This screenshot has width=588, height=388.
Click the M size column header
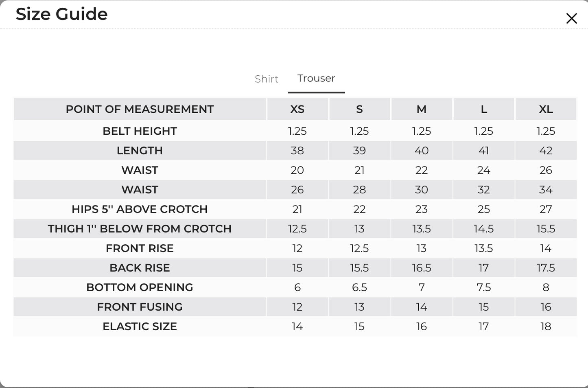click(422, 109)
